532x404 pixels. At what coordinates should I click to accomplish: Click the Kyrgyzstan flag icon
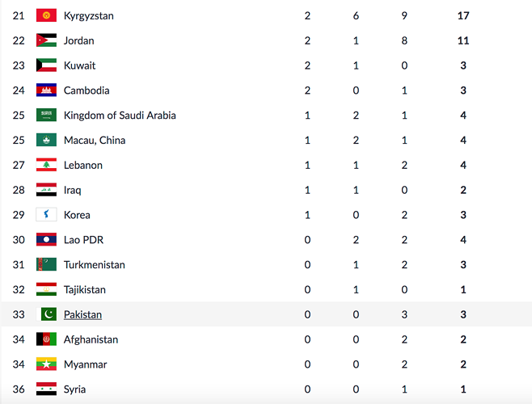point(46,15)
